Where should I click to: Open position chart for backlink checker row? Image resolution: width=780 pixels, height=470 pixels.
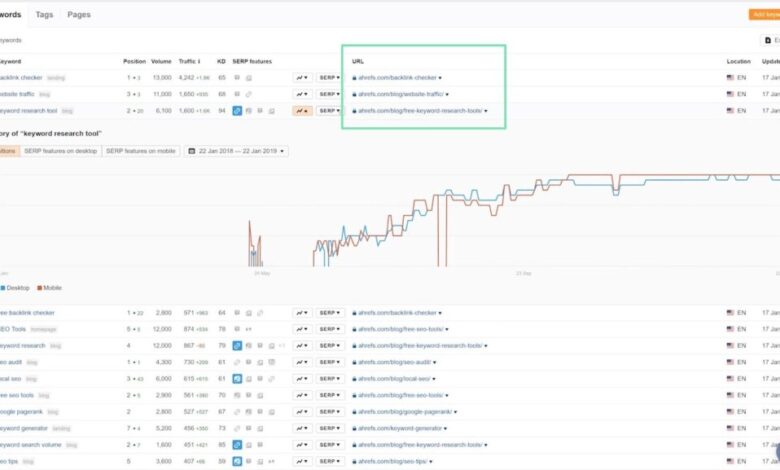pyautogui.click(x=302, y=78)
